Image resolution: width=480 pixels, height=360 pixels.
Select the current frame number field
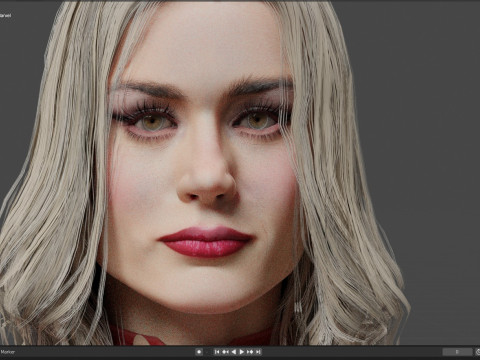click(457, 352)
